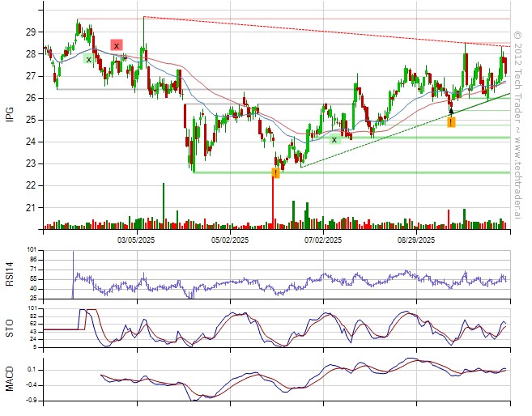
Task: Click the 05/02/2025 date label
Action: pyautogui.click(x=229, y=240)
